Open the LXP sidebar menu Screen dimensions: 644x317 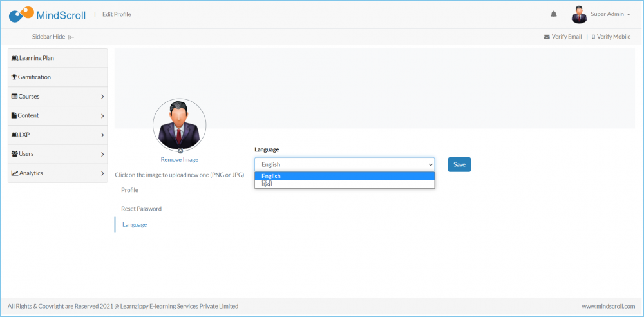[58, 135]
